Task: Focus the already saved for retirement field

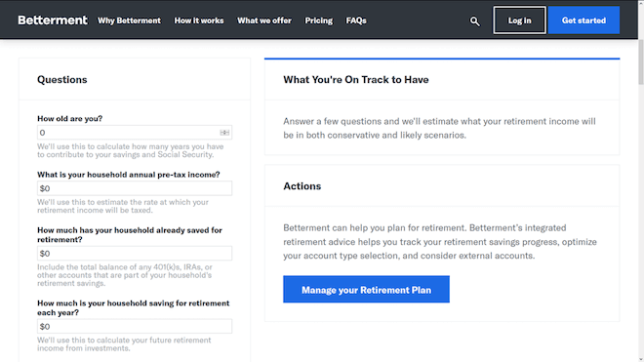Action: coord(135,253)
